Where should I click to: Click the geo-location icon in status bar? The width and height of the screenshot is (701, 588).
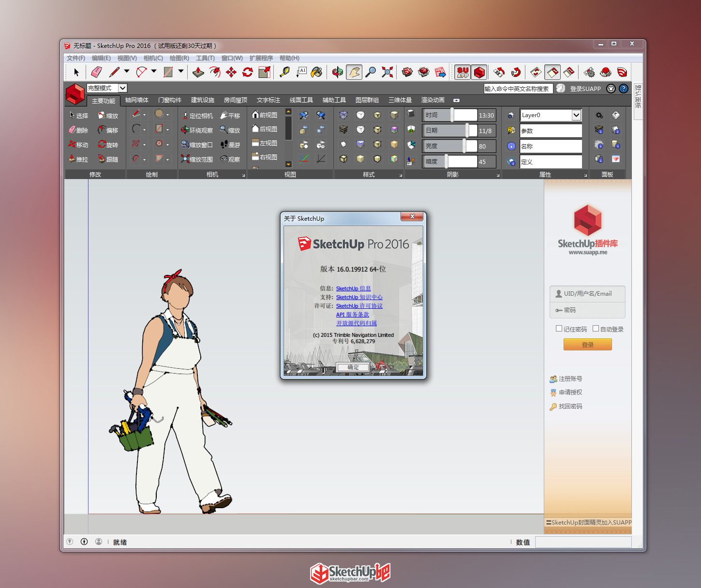[x=70, y=542]
